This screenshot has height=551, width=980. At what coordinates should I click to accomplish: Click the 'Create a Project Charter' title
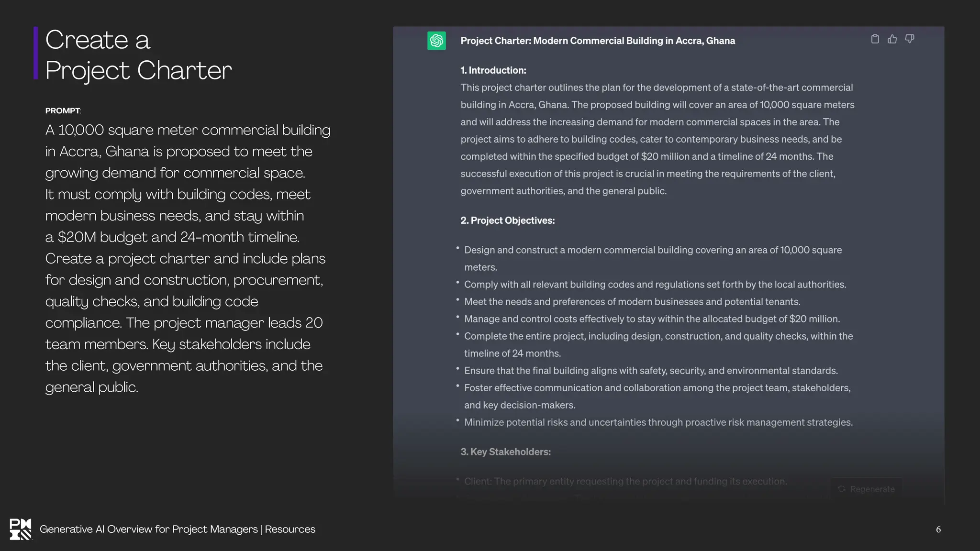138,55
